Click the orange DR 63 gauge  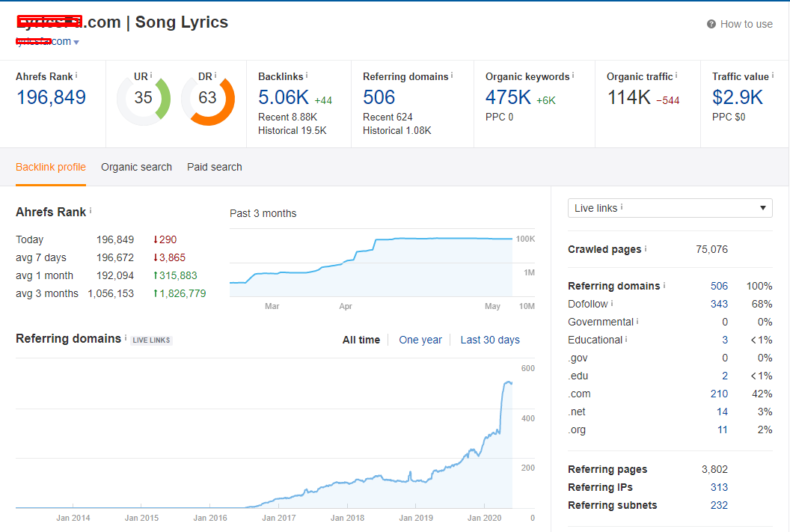click(207, 98)
